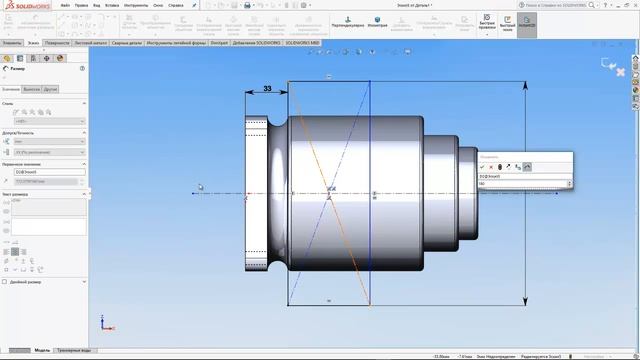Viewport: 640px width, 360px height.
Task: Open the Appearances task pane tab
Action: [x=636, y=90]
